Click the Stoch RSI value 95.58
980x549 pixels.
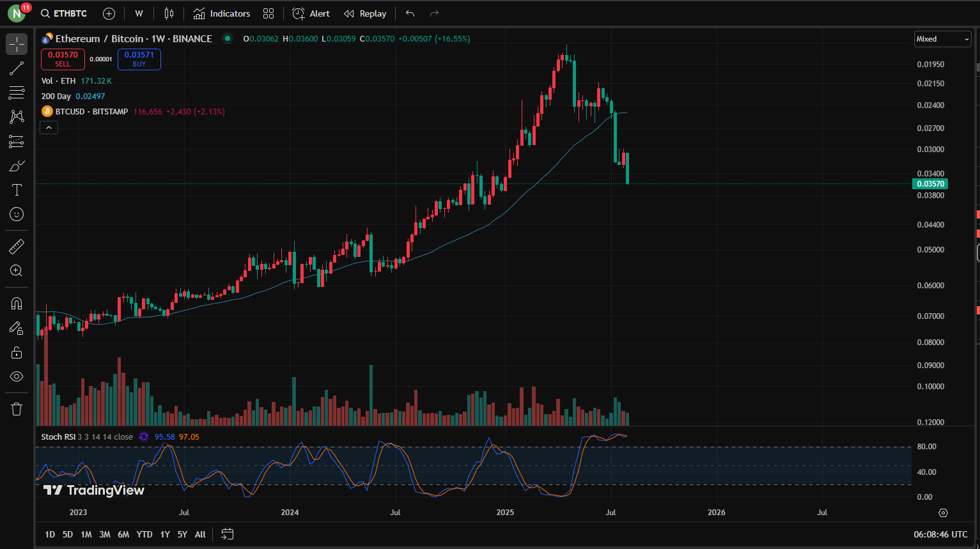(164, 437)
